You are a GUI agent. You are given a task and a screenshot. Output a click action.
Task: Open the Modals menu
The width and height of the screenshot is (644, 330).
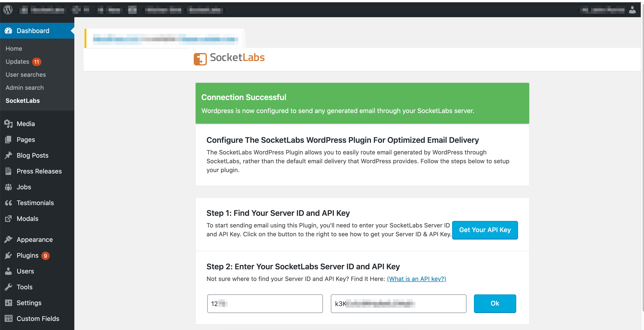(x=37, y=219)
